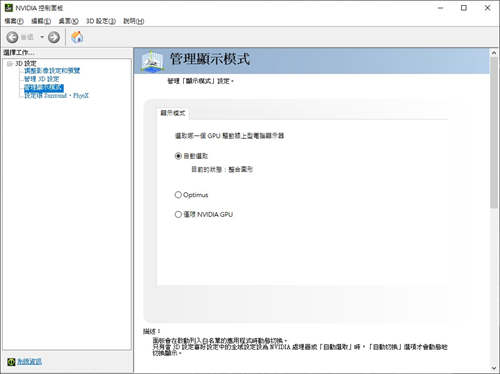The image size is (500, 374).
Task: Open the Surround, PhysX configuration tree item
Action: tap(56, 96)
